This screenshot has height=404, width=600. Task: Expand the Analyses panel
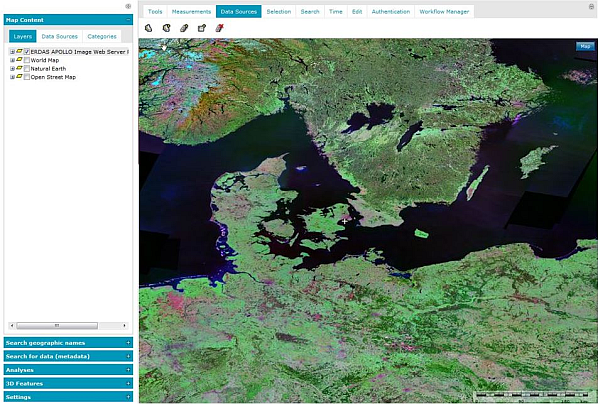click(128, 370)
